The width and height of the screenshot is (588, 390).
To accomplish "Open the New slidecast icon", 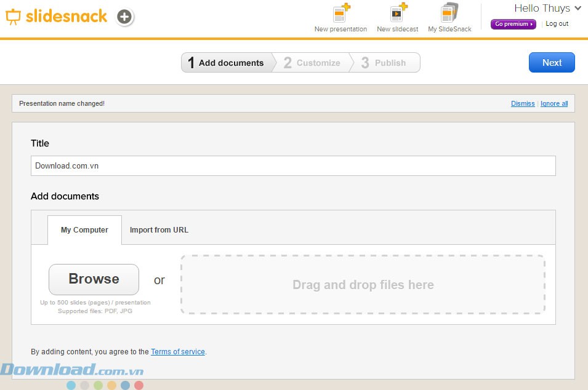I will 398,14.
